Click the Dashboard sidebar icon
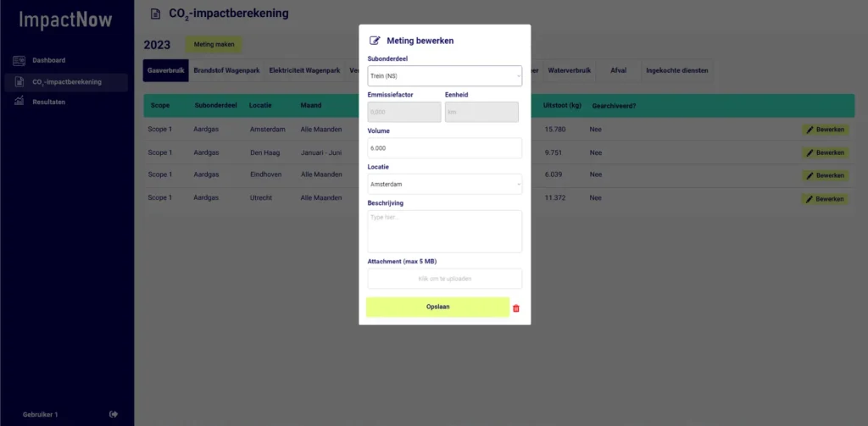The height and width of the screenshot is (426, 868). point(19,60)
